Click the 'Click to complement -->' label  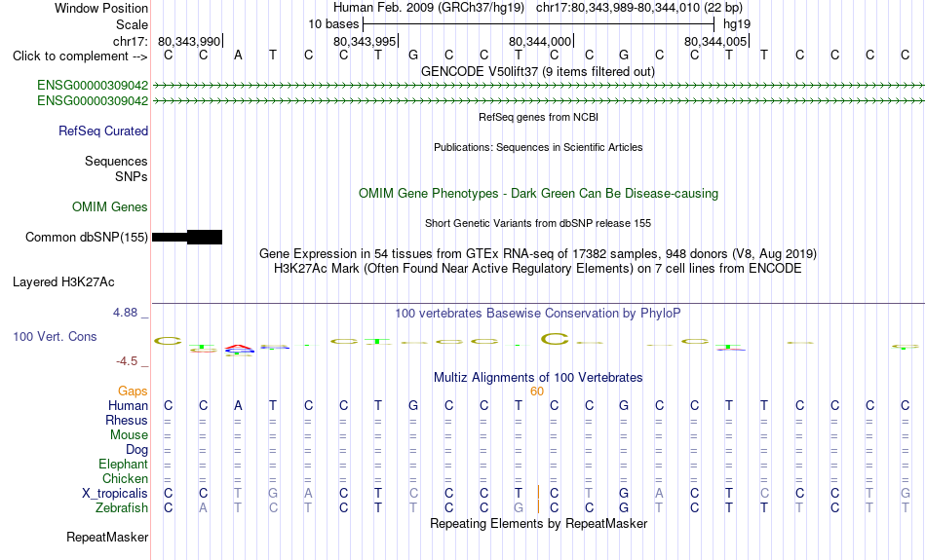pos(80,56)
